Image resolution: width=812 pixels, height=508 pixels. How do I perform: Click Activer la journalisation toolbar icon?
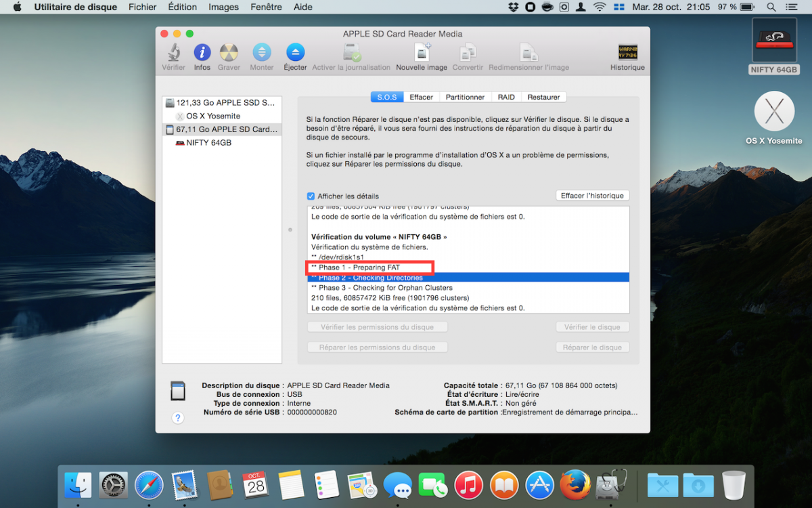pos(351,53)
